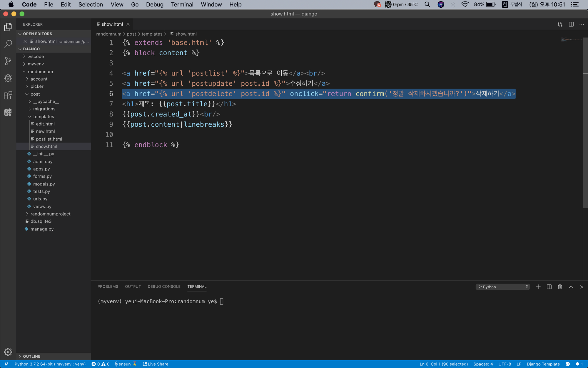588x368 pixels.
Task: Open the Debug view icon
Action: [8, 78]
